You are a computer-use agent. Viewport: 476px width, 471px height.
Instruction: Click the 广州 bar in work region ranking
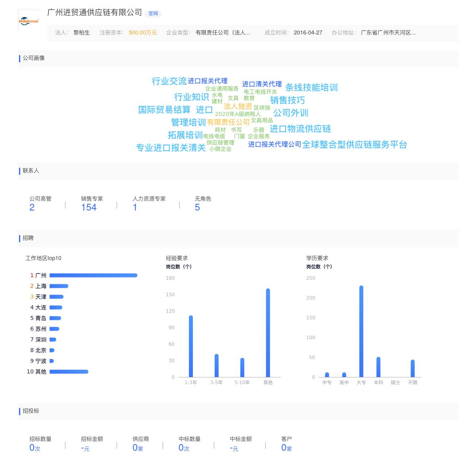coord(93,275)
